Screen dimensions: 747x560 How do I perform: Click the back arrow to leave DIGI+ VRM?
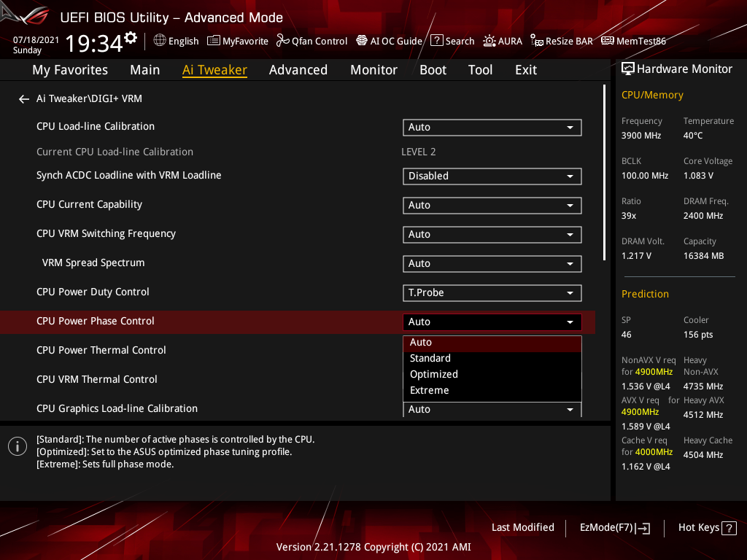[23, 98]
